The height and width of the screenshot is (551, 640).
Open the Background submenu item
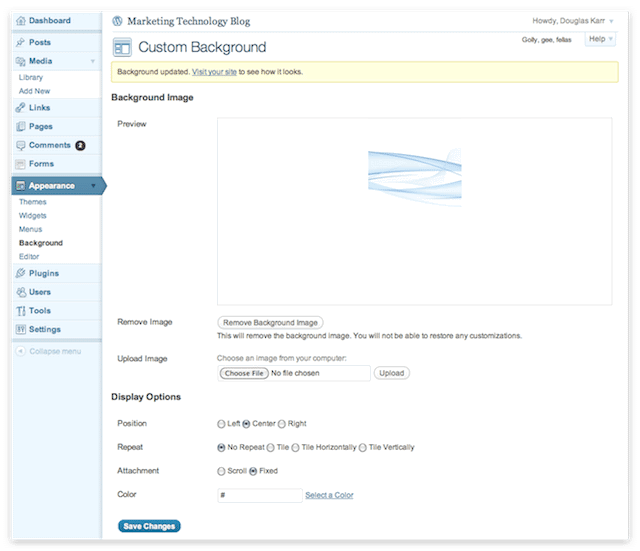pyautogui.click(x=41, y=243)
